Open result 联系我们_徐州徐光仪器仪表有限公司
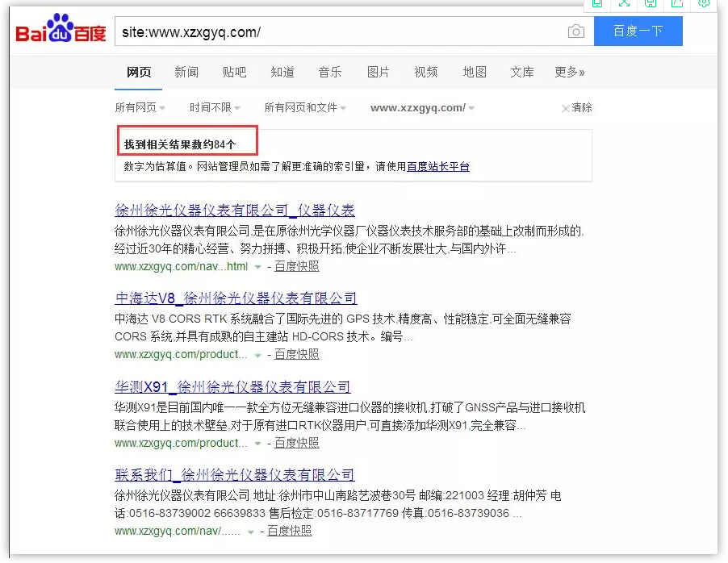The width and height of the screenshot is (728, 563). [x=235, y=475]
